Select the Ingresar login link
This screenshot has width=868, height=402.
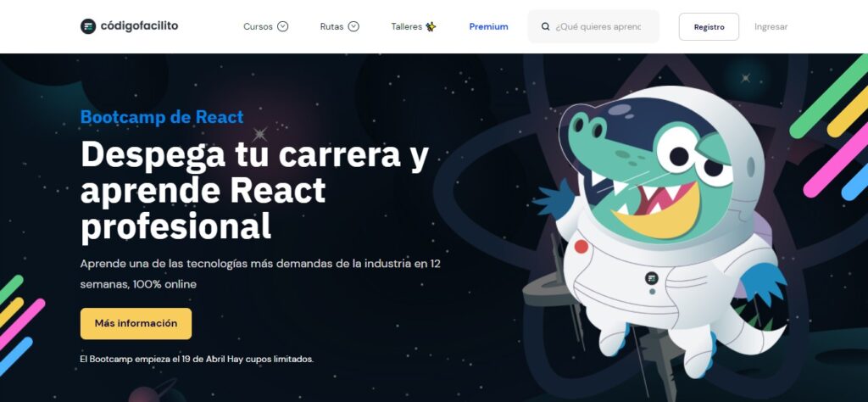pyautogui.click(x=771, y=26)
